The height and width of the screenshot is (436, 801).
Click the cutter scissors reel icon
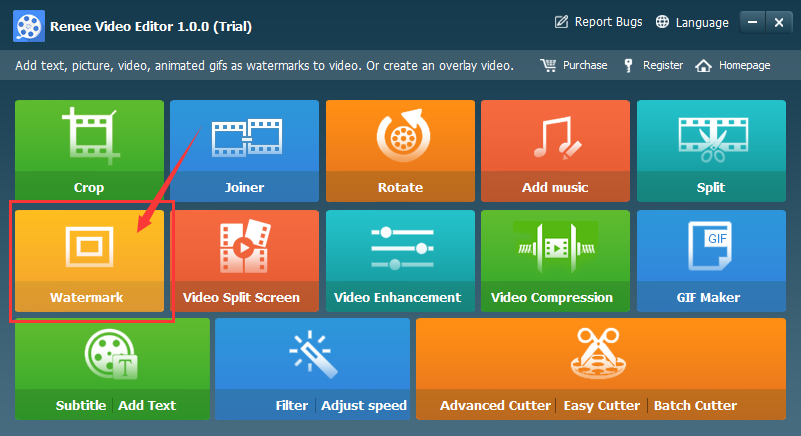point(598,353)
